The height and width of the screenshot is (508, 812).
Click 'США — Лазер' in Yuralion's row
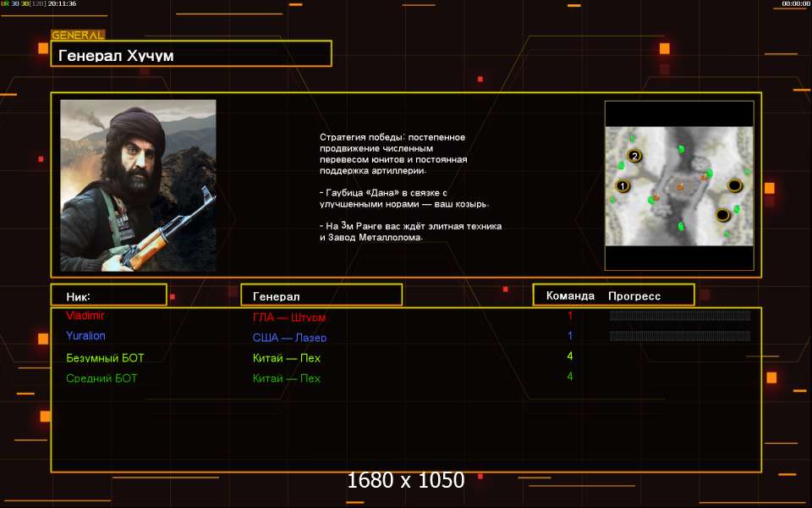coord(289,338)
